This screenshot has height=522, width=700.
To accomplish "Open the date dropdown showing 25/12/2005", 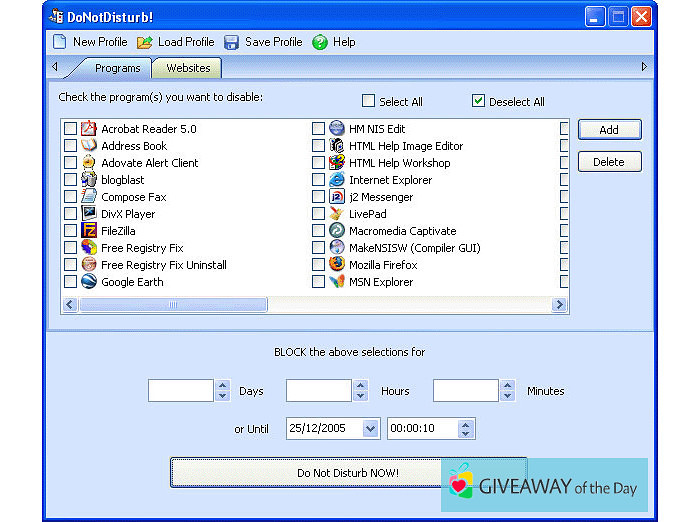I will coord(370,428).
